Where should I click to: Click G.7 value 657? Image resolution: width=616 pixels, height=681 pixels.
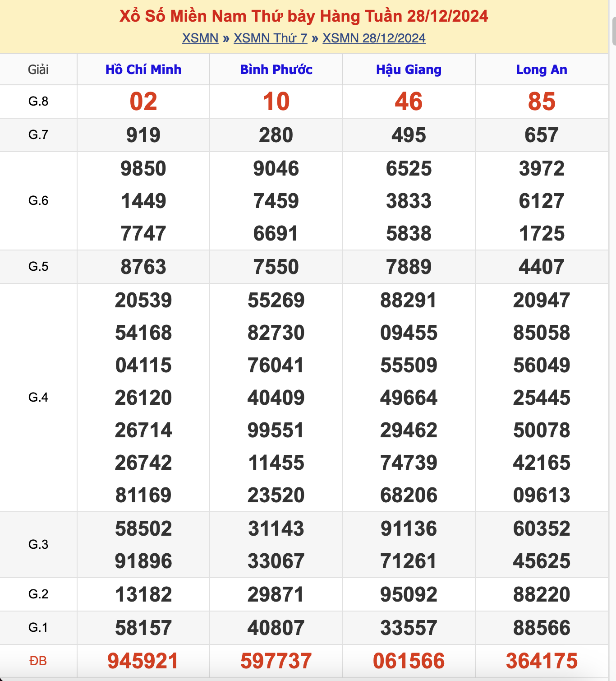click(542, 135)
